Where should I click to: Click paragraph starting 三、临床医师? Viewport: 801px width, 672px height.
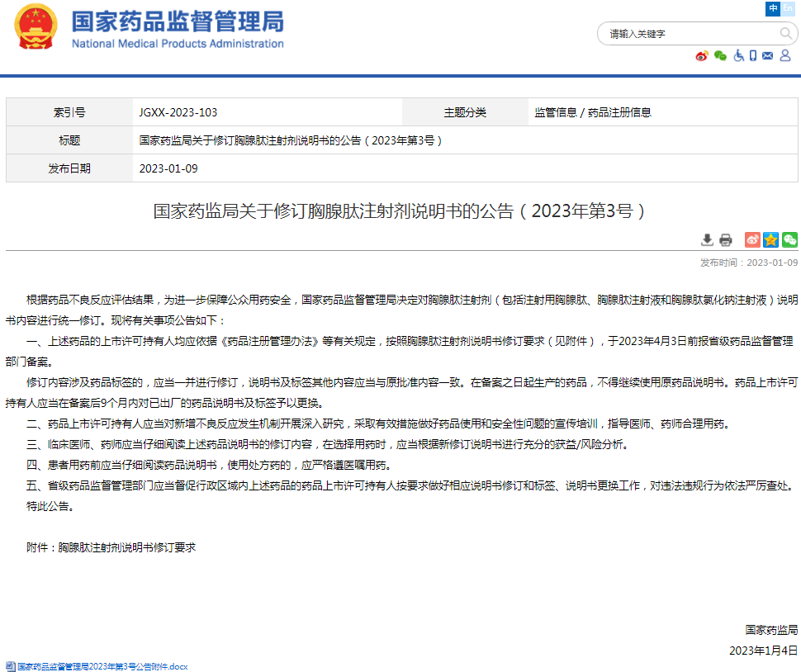328,444
